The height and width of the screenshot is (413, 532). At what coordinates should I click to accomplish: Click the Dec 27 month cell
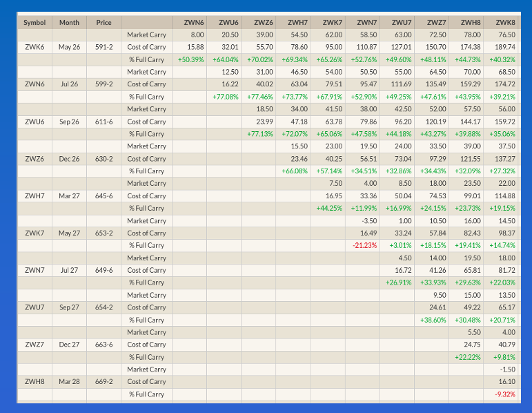pyautogui.click(x=69, y=344)
